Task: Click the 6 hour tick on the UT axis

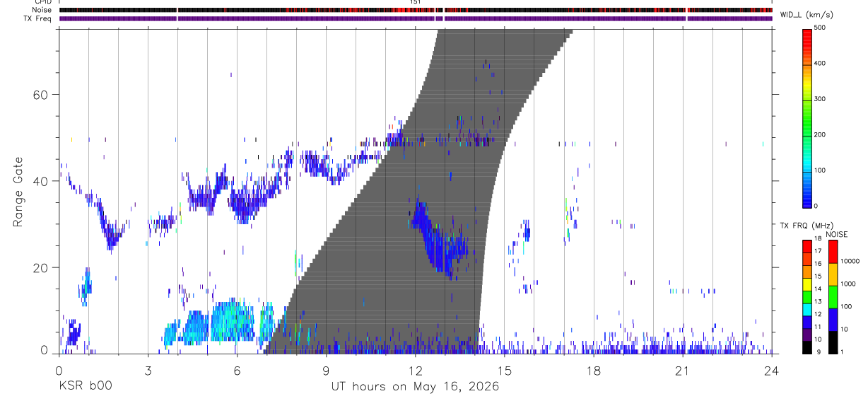Action: (237, 371)
